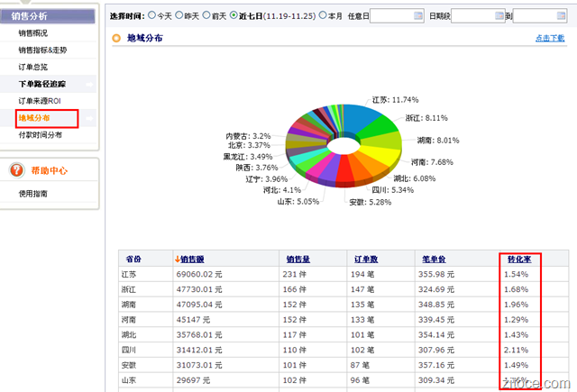Go to 订单来源ROI page
The height and width of the screenshot is (392, 577).
click(41, 101)
